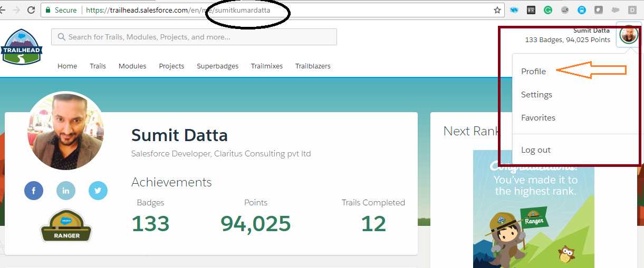The image size is (644, 268).
Task: Click the blue train extension icon
Action: point(582,10)
